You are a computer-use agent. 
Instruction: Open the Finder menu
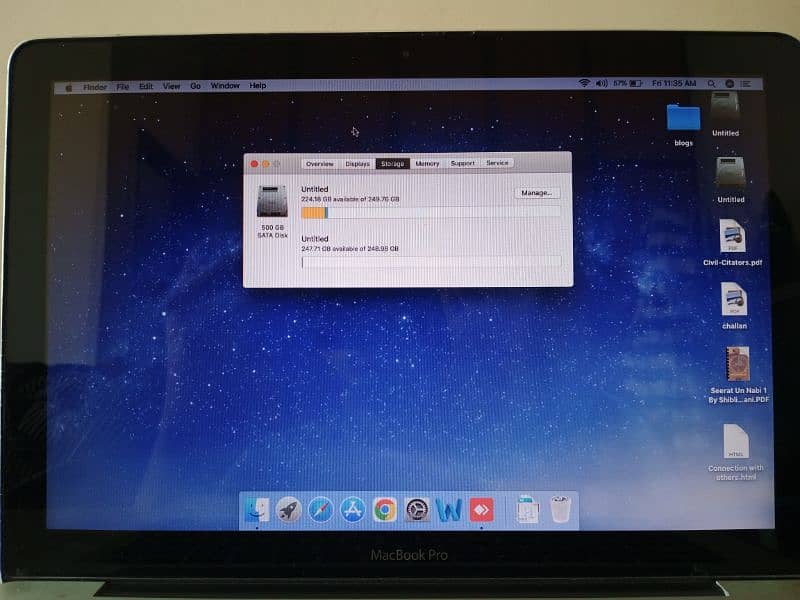tap(95, 87)
